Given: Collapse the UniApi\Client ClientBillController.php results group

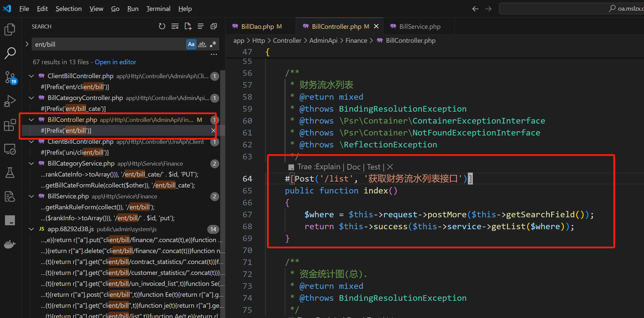Looking at the screenshot, I should [31, 141].
